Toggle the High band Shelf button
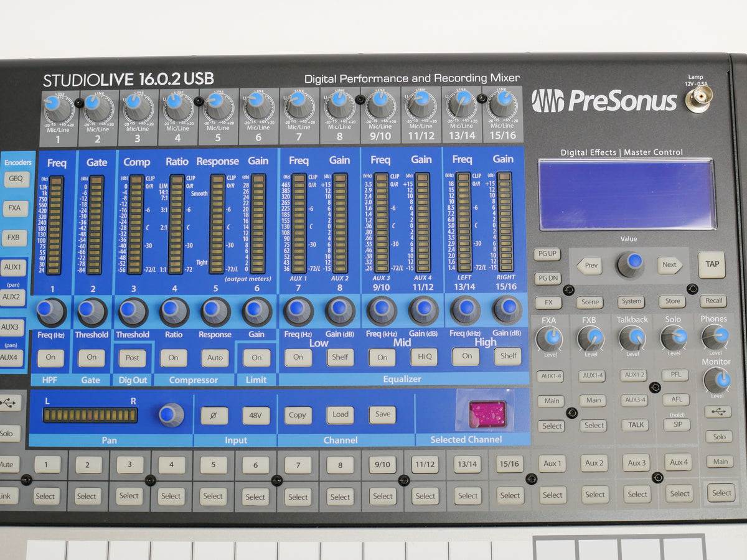747x560 pixels. [x=508, y=356]
